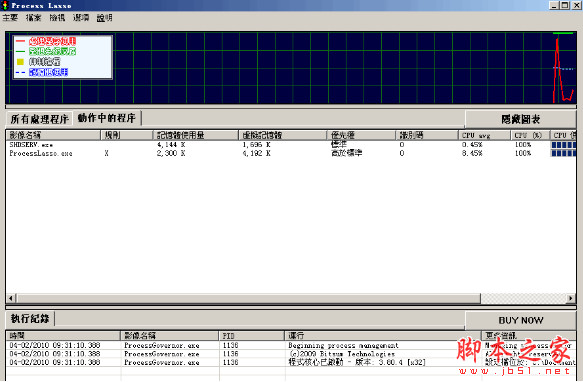Click the blue dashed legend entry
The height and width of the screenshot is (382, 583).
[42, 72]
